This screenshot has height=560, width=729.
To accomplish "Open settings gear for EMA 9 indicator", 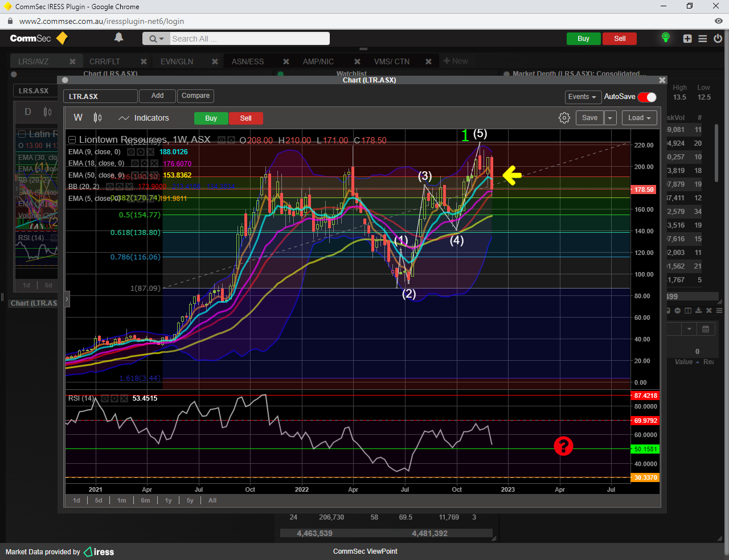I will (141, 152).
